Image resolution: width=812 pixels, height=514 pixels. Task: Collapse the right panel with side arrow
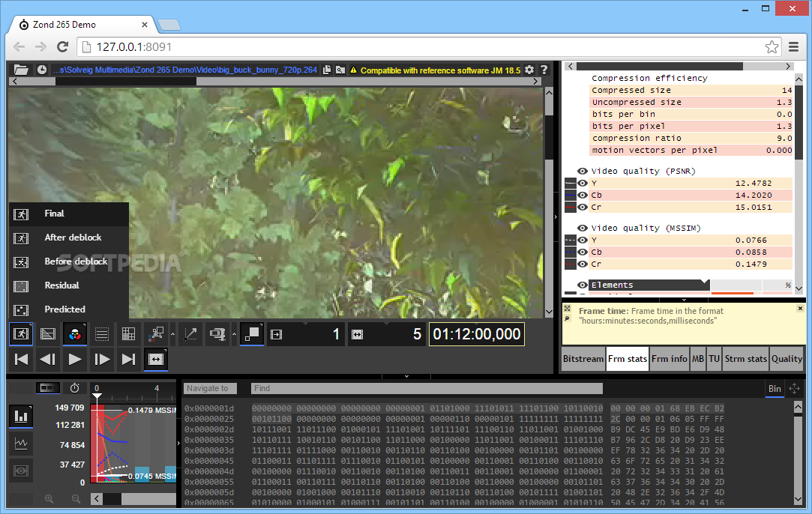pos(556,217)
